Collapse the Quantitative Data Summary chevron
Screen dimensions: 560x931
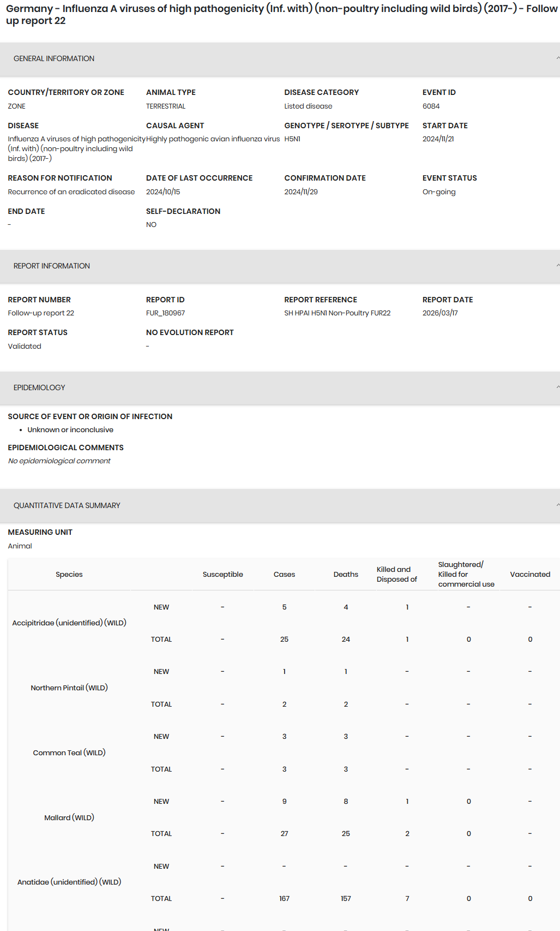[557, 505]
